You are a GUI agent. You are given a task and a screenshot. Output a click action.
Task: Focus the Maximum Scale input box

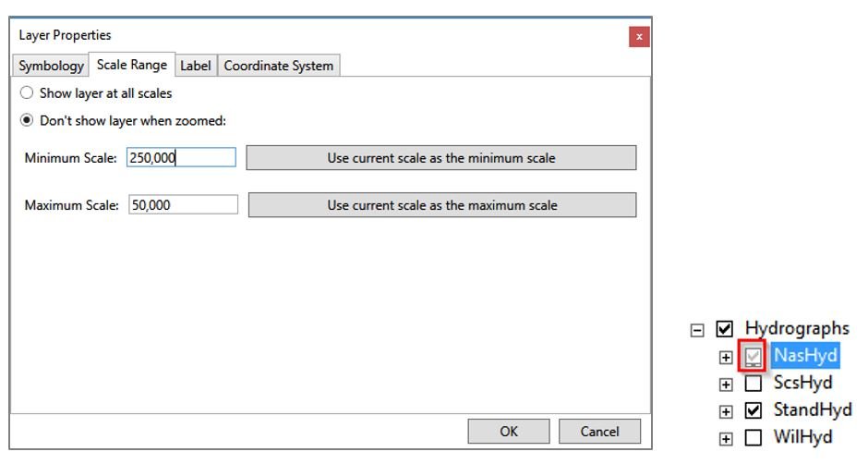tap(182, 205)
